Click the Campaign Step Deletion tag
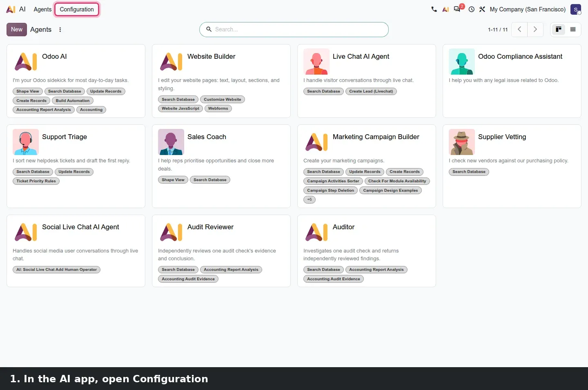 [331, 191]
